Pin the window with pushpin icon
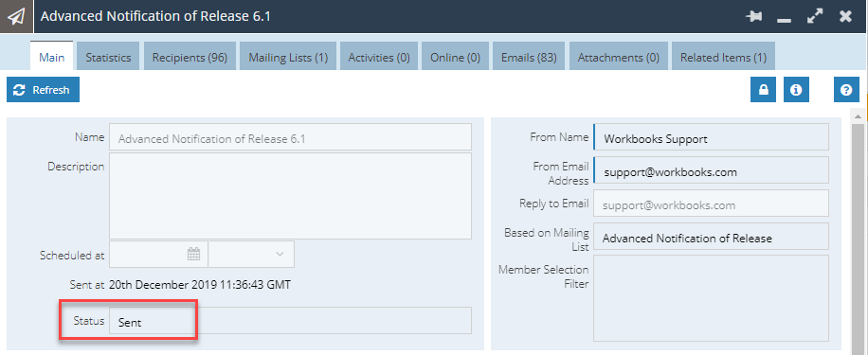This screenshot has height=355, width=868. pos(752,17)
